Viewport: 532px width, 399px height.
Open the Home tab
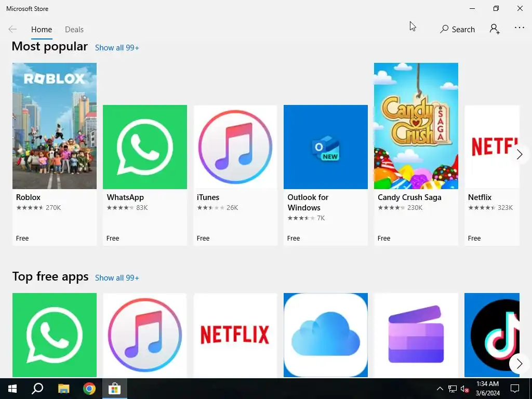pyautogui.click(x=42, y=30)
